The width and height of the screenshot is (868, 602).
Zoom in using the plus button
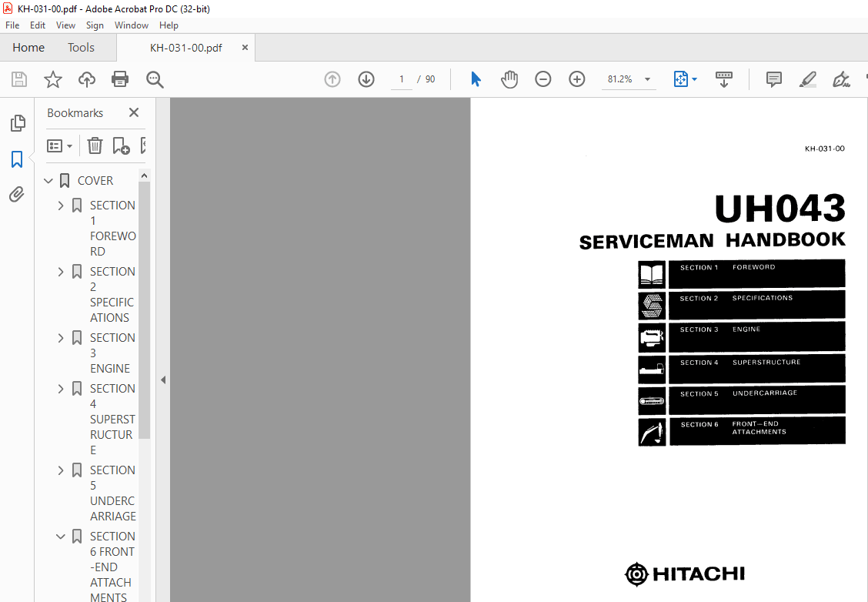coord(576,79)
